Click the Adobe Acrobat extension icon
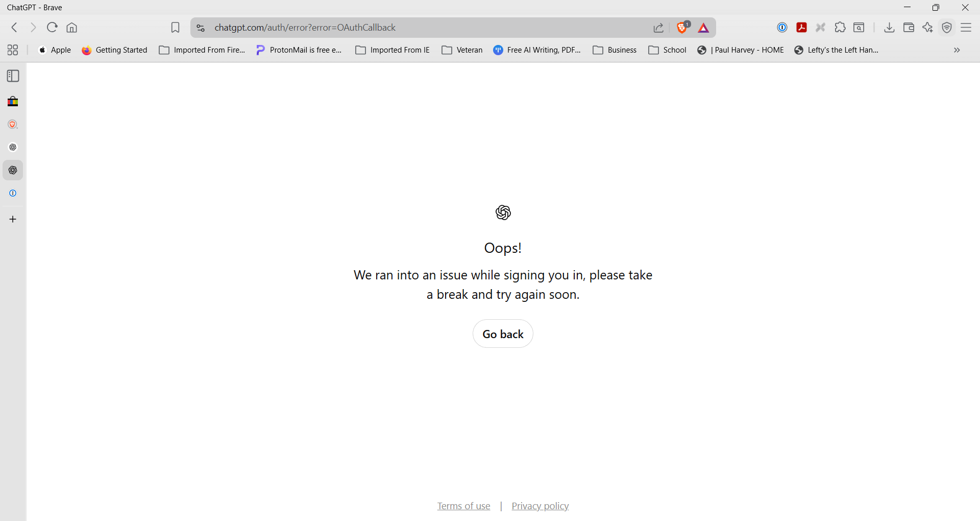980x521 pixels. point(801,28)
